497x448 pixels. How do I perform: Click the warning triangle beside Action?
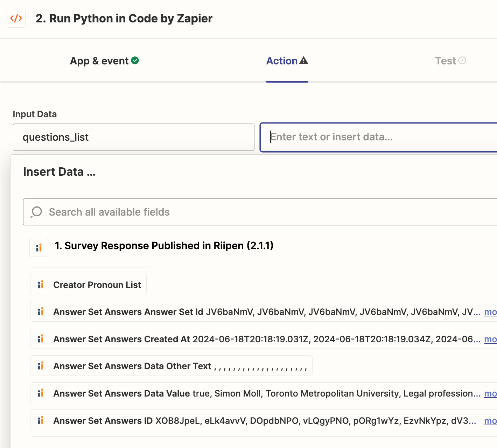pyautogui.click(x=304, y=61)
